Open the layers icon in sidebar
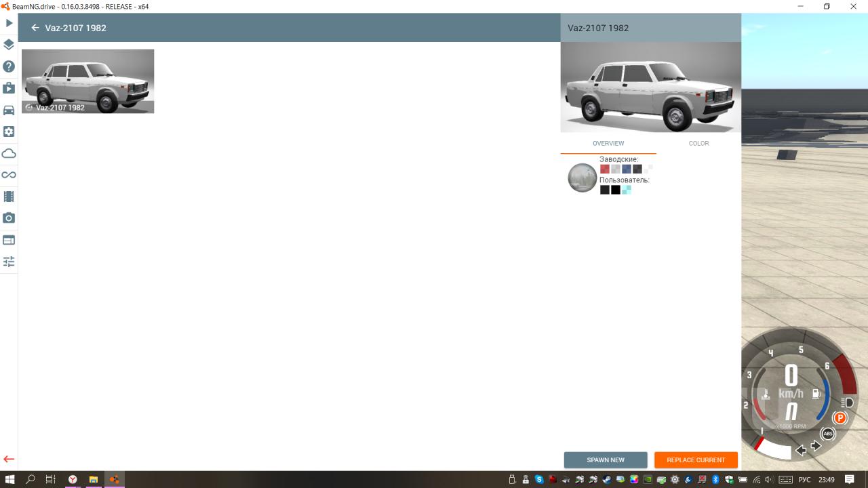868x488 pixels. tap(9, 45)
